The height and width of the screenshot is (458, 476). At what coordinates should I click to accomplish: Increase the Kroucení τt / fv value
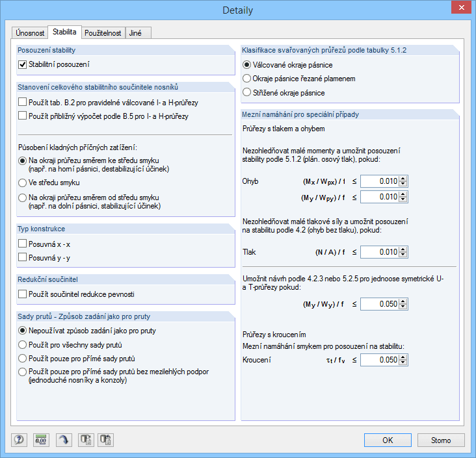click(x=403, y=357)
